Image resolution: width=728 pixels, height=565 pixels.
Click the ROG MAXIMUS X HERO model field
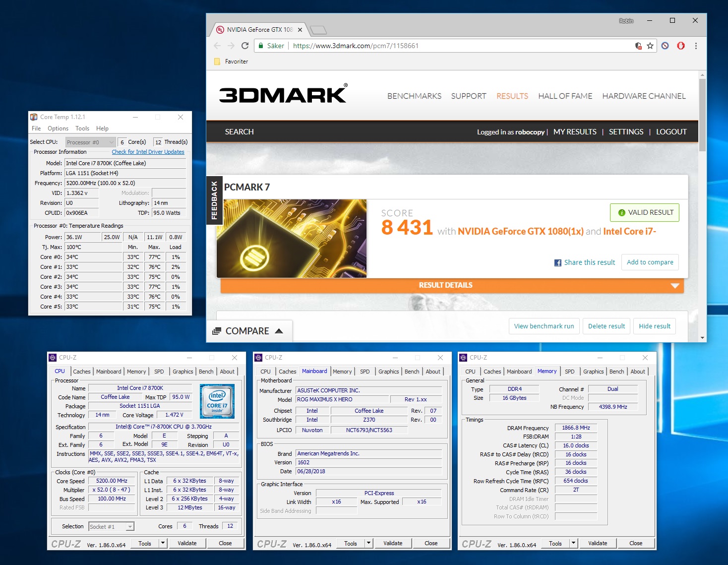point(342,399)
